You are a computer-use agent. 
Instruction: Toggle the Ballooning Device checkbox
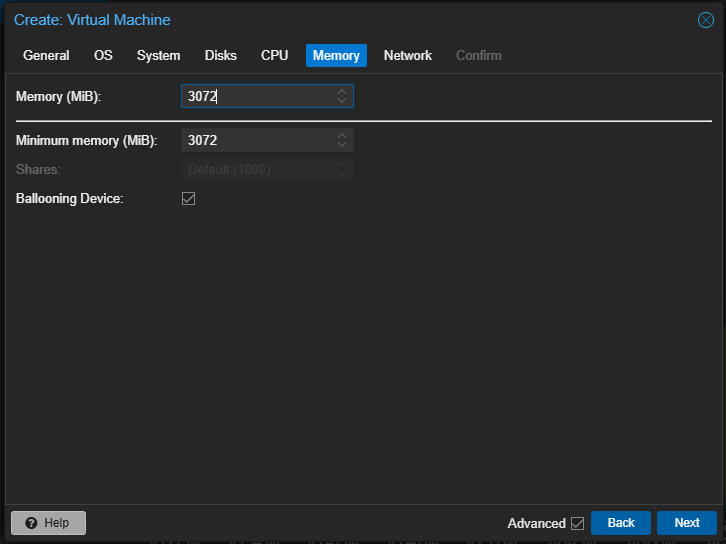[x=188, y=199]
